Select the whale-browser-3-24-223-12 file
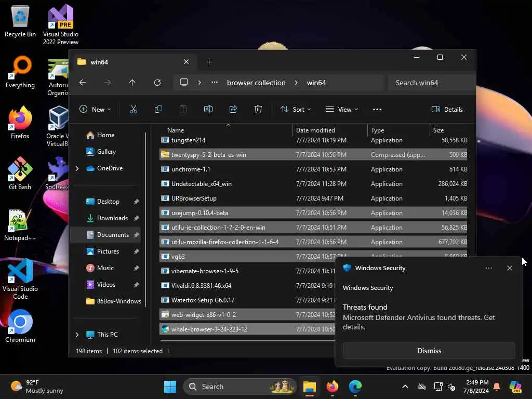Viewport: 532px width, 399px height. [247, 329]
